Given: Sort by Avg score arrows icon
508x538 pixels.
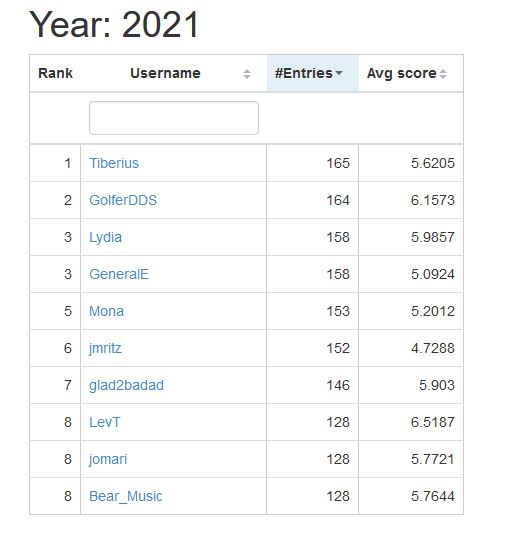Looking at the screenshot, I should [443, 74].
